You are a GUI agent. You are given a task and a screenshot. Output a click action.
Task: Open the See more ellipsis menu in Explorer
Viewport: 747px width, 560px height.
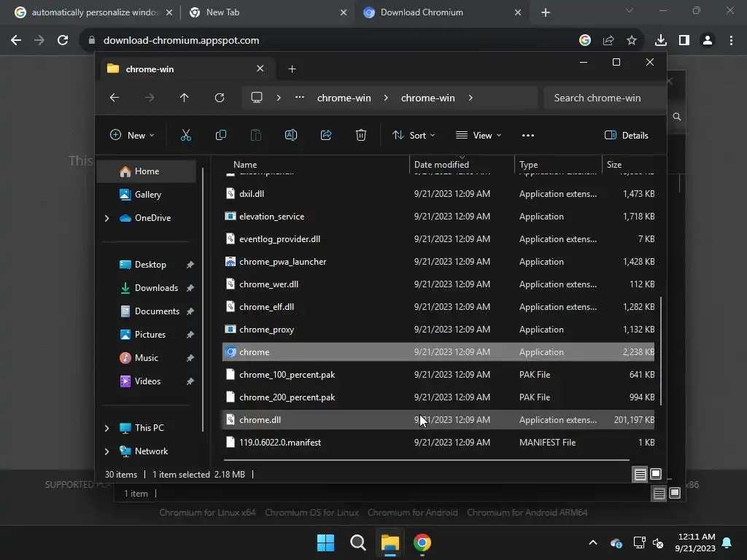click(528, 135)
